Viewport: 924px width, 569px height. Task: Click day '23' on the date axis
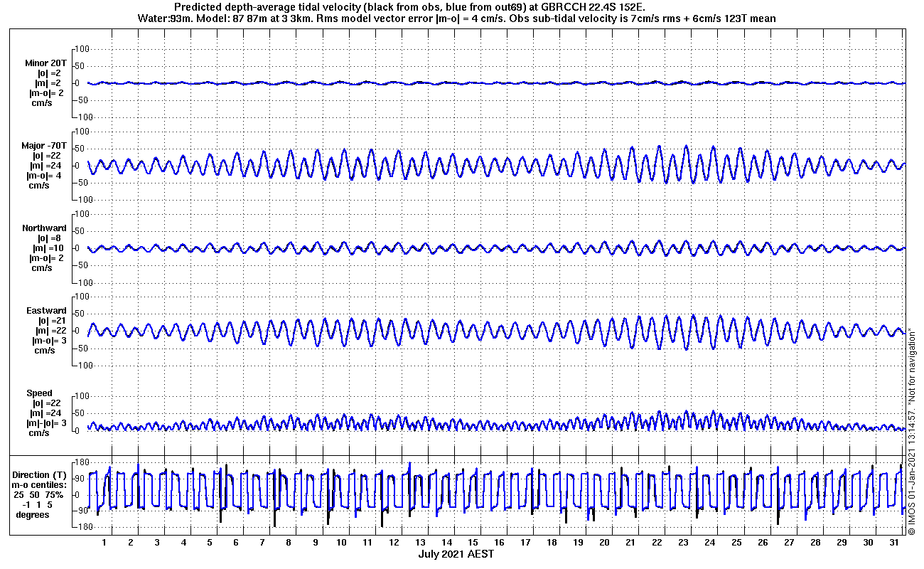coord(683,542)
